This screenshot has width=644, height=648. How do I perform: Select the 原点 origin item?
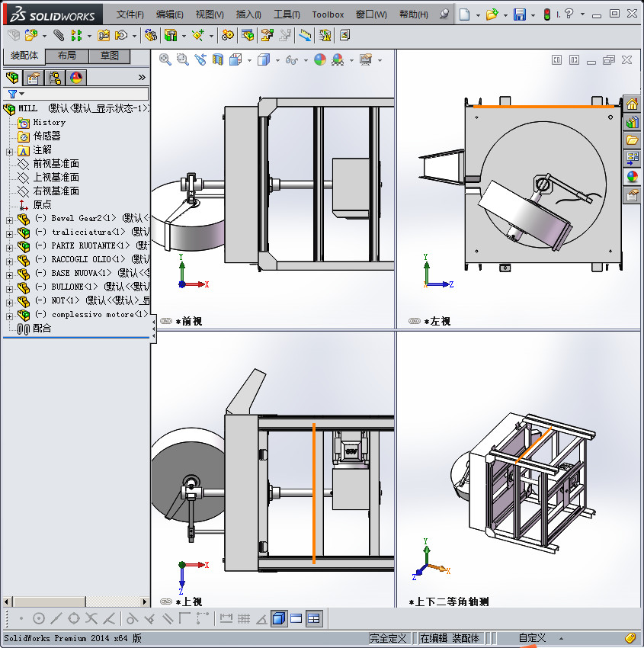point(42,204)
